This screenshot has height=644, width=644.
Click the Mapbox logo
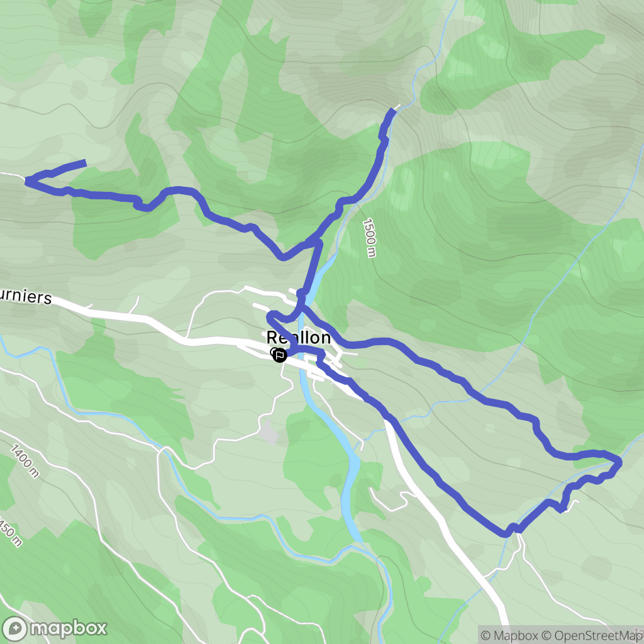55,628
